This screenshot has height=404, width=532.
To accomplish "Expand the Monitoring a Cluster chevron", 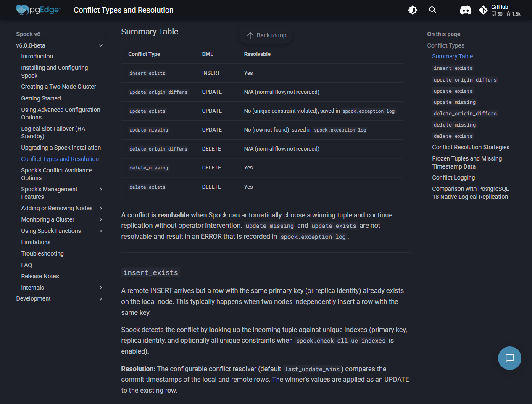I will point(101,219).
